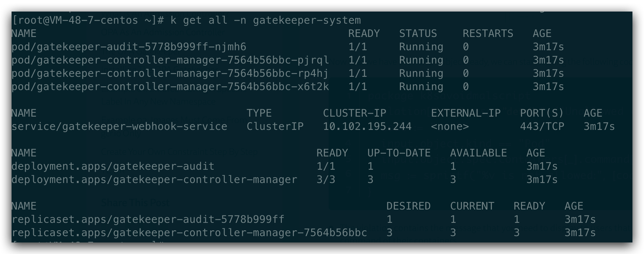This screenshot has width=644, height=254.
Task: Click the RESTARTS column header
Action: click(x=488, y=33)
